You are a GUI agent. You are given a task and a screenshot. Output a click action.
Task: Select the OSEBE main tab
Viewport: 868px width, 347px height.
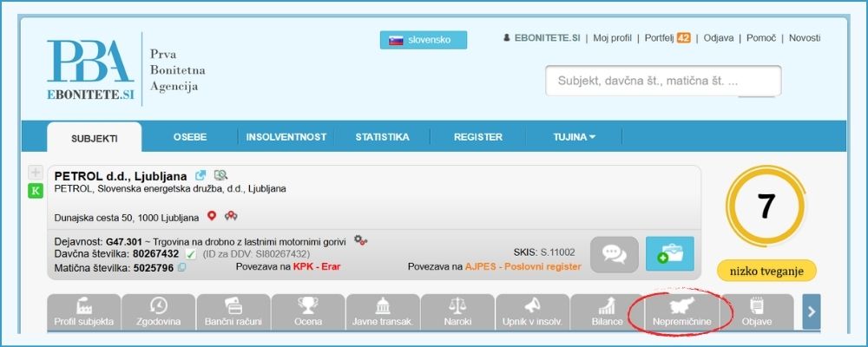click(x=190, y=137)
